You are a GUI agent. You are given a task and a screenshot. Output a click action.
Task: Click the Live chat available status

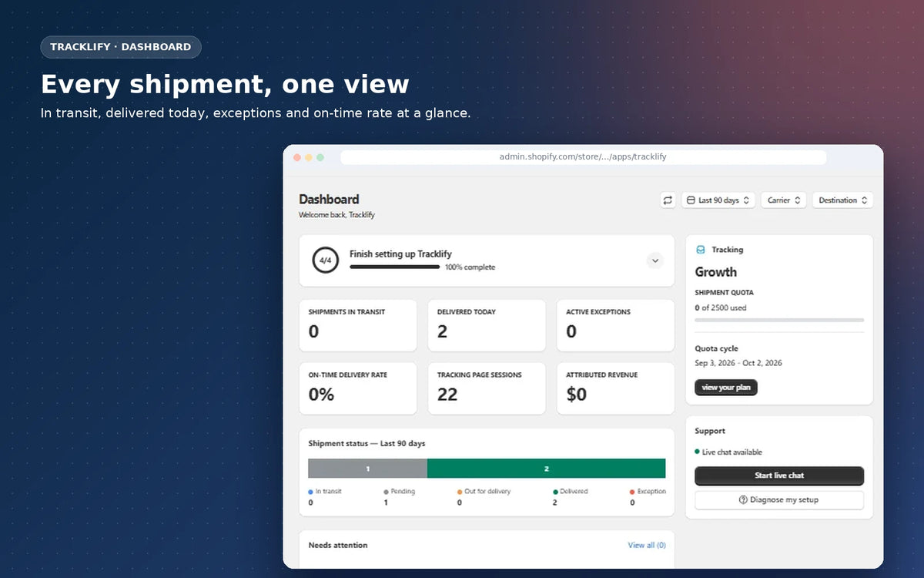pos(728,452)
